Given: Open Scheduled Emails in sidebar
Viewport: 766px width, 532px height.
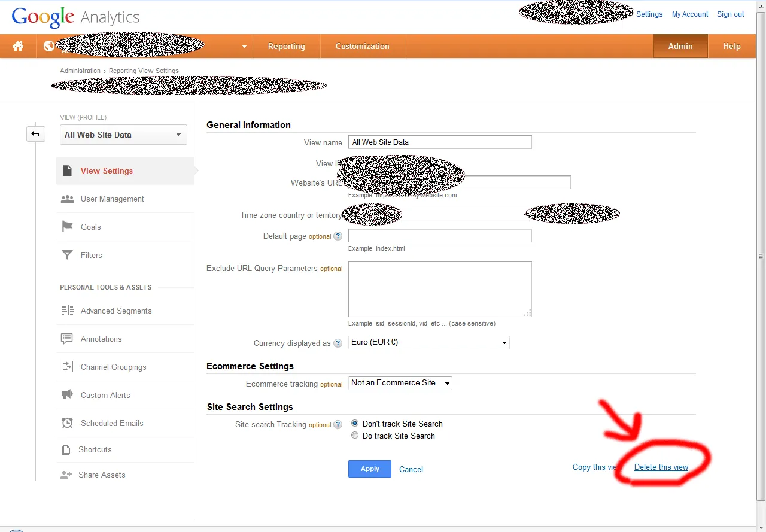Looking at the screenshot, I should click(x=125, y=423).
